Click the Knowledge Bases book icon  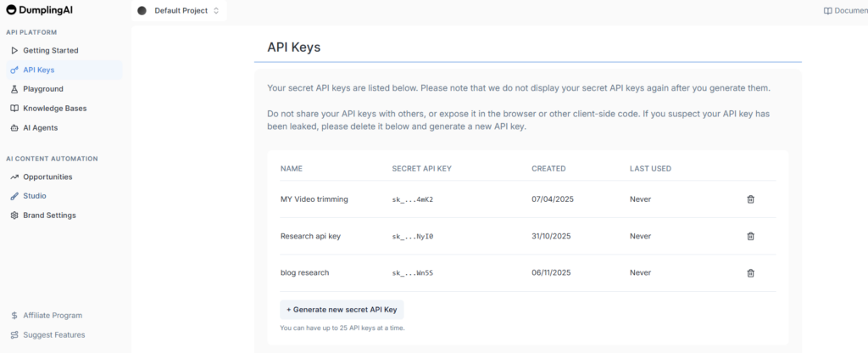14,109
